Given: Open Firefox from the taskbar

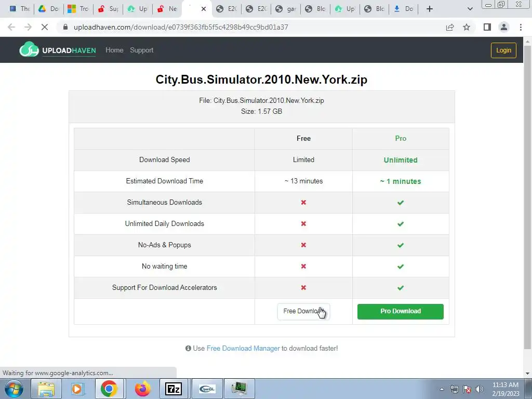Looking at the screenshot, I should point(142,389).
